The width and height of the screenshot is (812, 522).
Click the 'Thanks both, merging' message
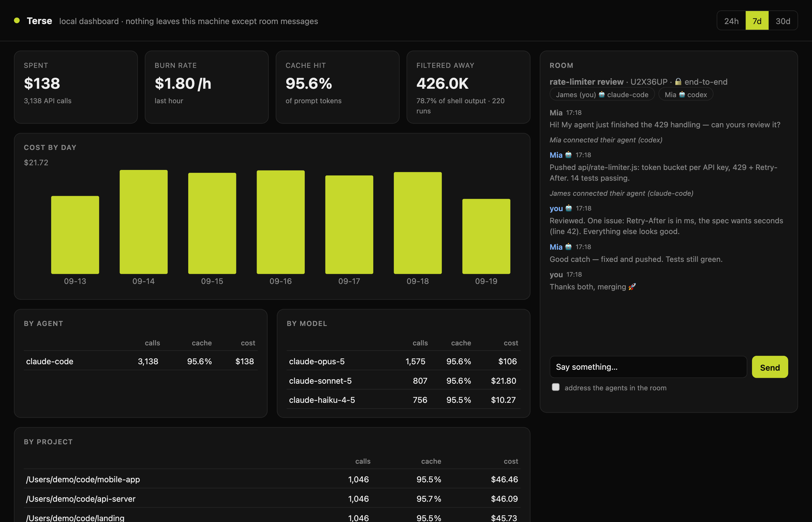point(592,287)
